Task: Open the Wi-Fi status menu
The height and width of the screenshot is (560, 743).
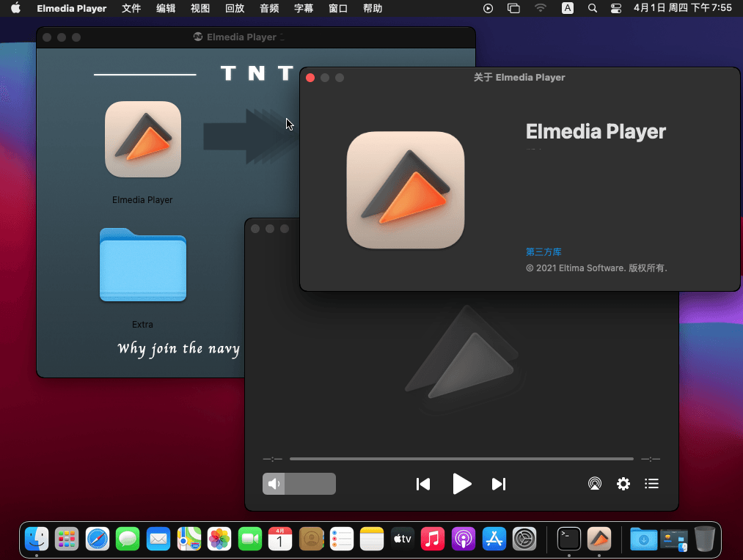Action: pos(540,8)
